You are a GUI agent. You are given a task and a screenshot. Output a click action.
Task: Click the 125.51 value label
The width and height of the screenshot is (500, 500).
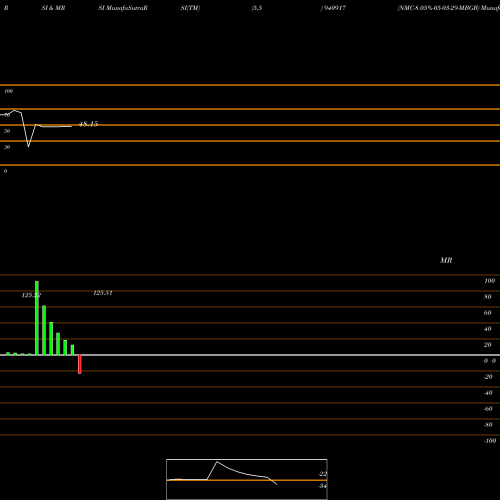[x=103, y=293]
